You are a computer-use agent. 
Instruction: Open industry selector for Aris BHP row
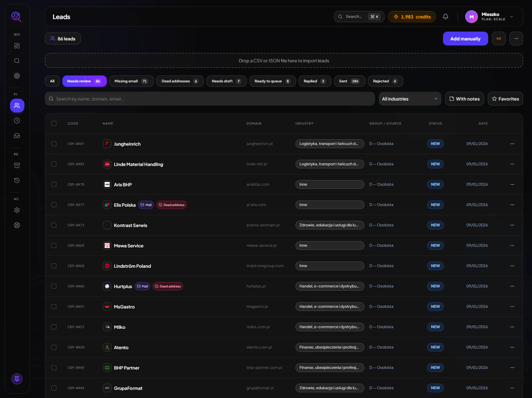(330, 184)
